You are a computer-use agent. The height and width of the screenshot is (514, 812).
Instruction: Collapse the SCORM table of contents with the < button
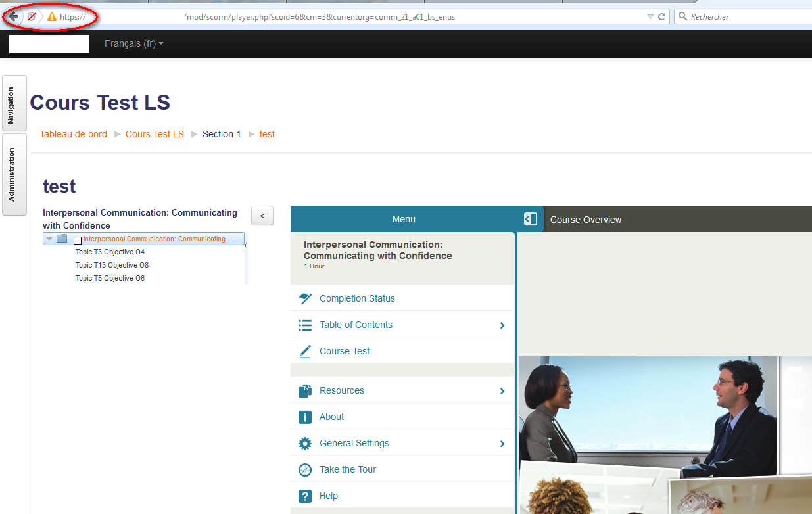(262, 216)
